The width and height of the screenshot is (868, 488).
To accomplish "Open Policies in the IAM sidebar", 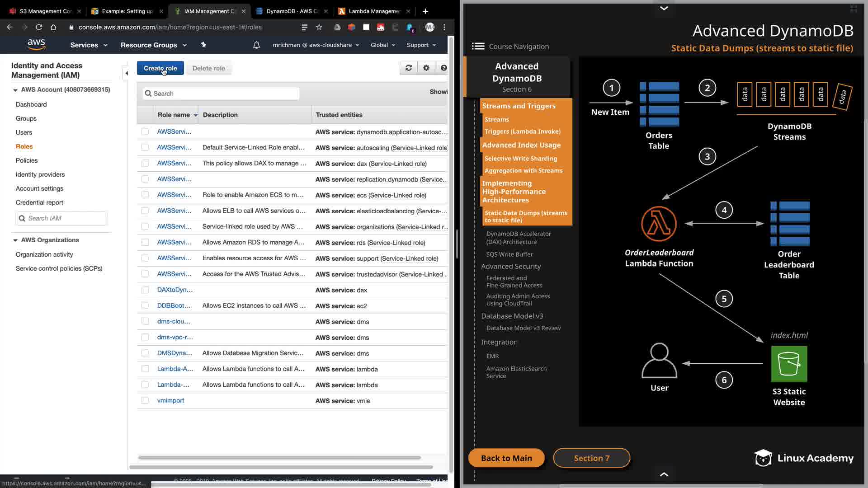I will 27,160.
